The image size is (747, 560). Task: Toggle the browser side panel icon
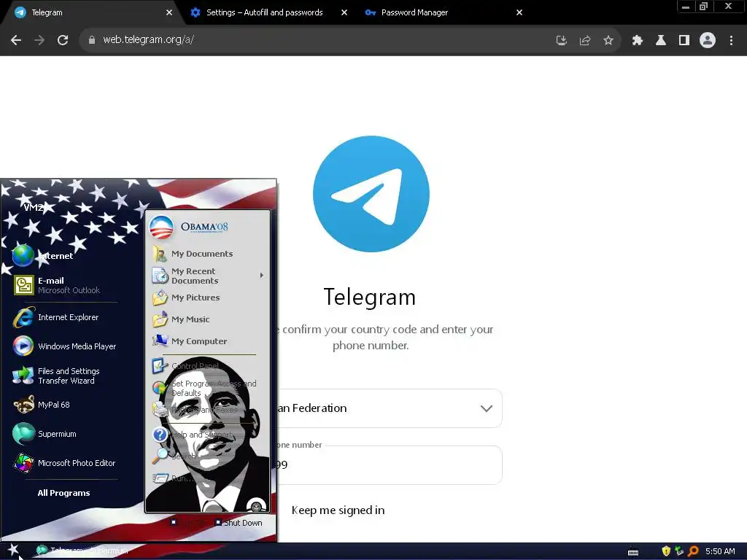point(684,41)
